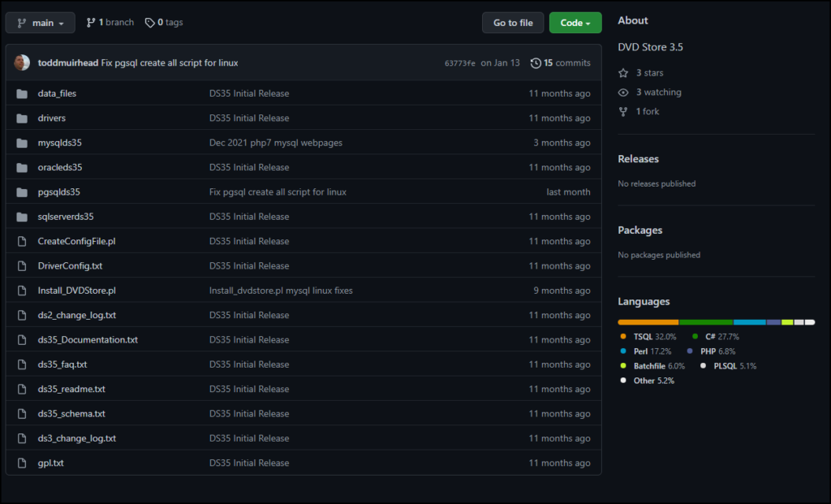Open the green Code dropdown
The height and width of the screenshot is (504, 831).
tap(575, 22)
